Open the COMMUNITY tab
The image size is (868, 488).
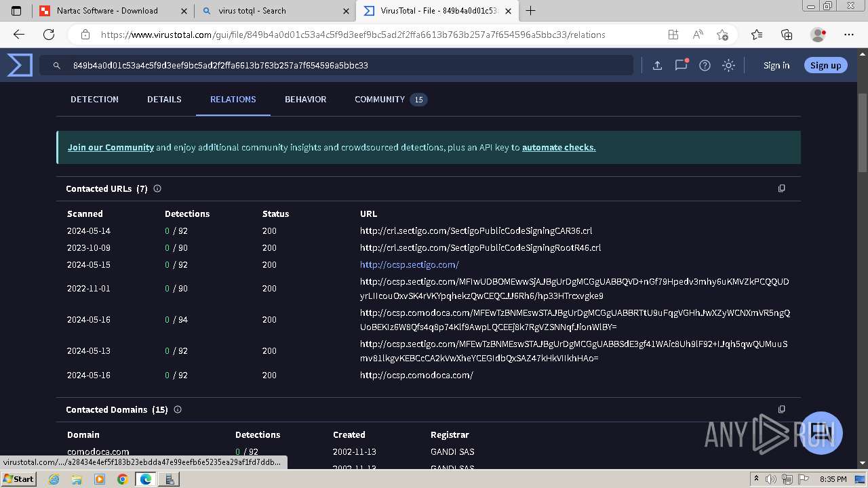click(x=391, y=99)
